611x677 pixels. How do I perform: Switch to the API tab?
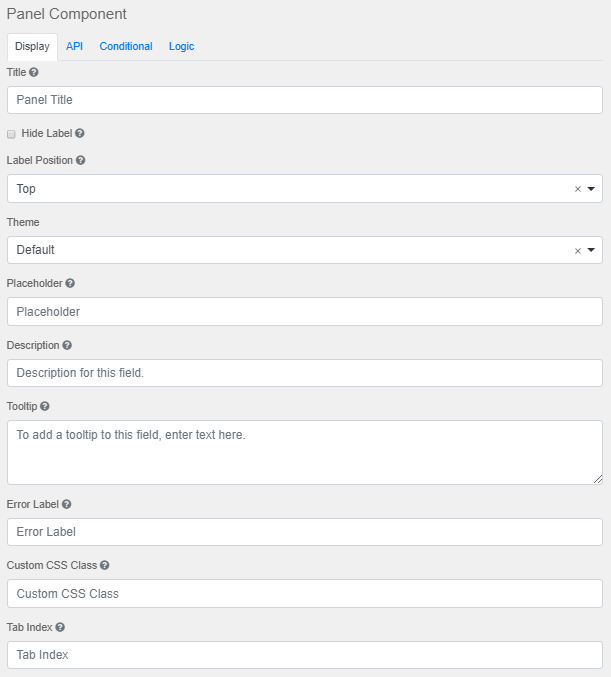(75, 47)
